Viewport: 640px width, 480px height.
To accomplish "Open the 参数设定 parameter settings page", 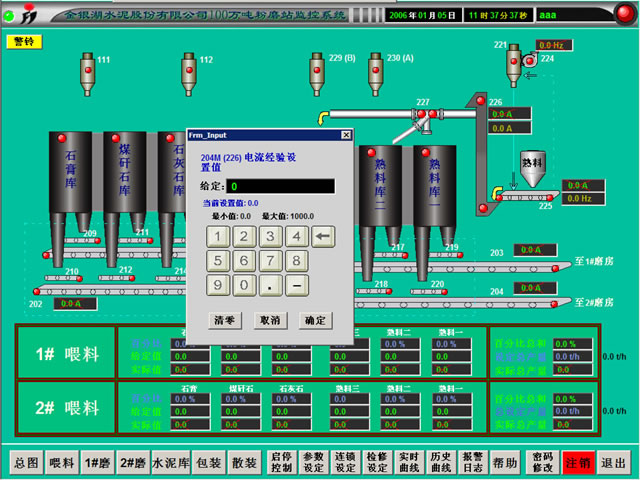I will [x=313, y=462].
